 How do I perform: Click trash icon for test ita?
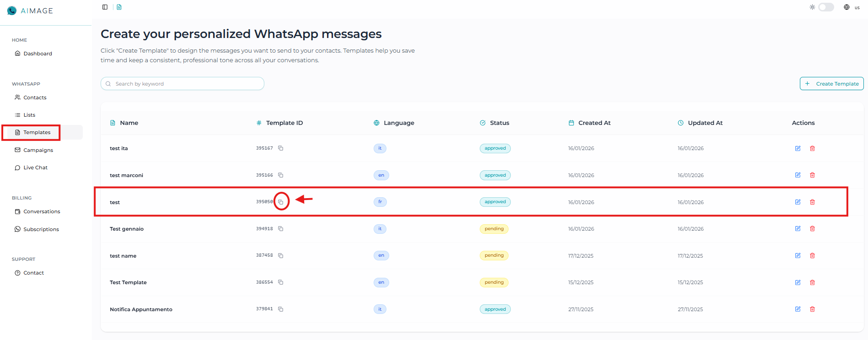(x=812, y=148)
